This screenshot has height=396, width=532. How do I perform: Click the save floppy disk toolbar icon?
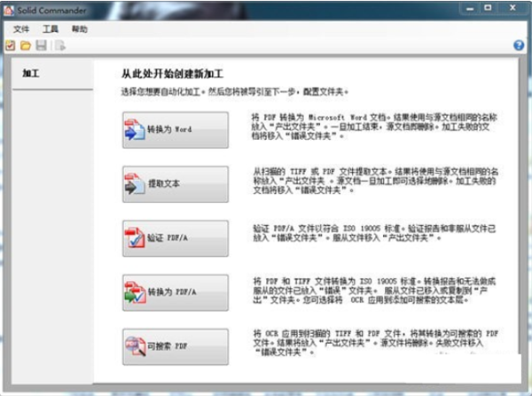point(42,45)
